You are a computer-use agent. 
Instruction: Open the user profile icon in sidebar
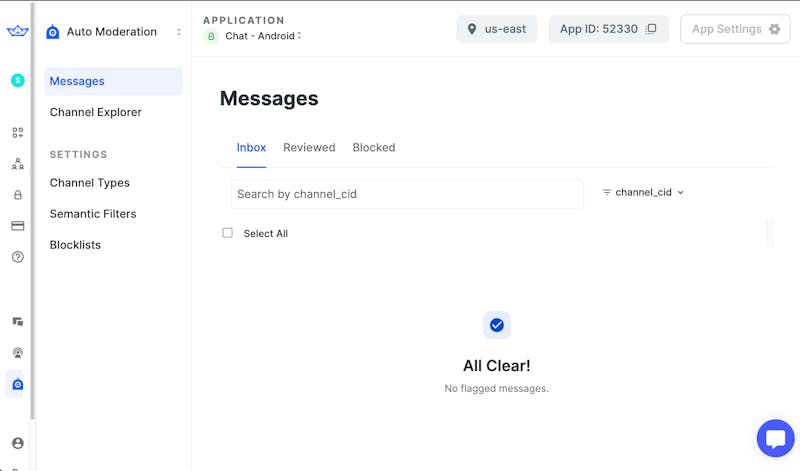pyautogui.click(x=17, y=443)
